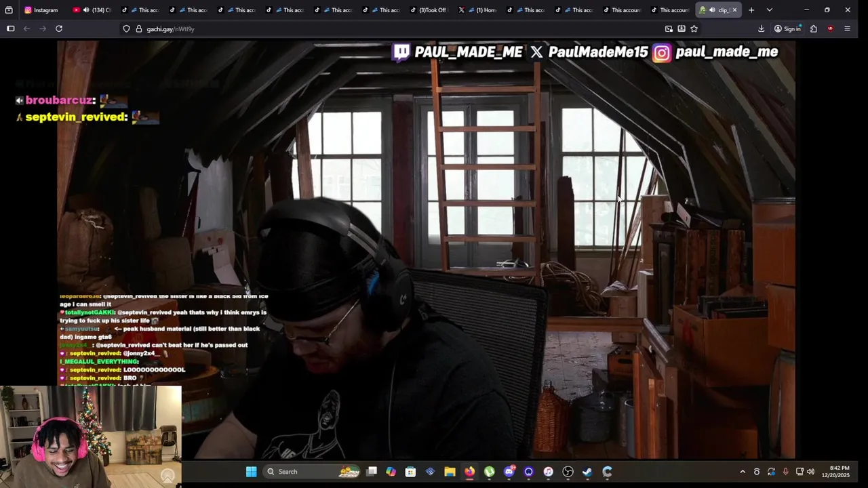
Task: Show hidden system tray icons
Action: [x=743, y=472]
